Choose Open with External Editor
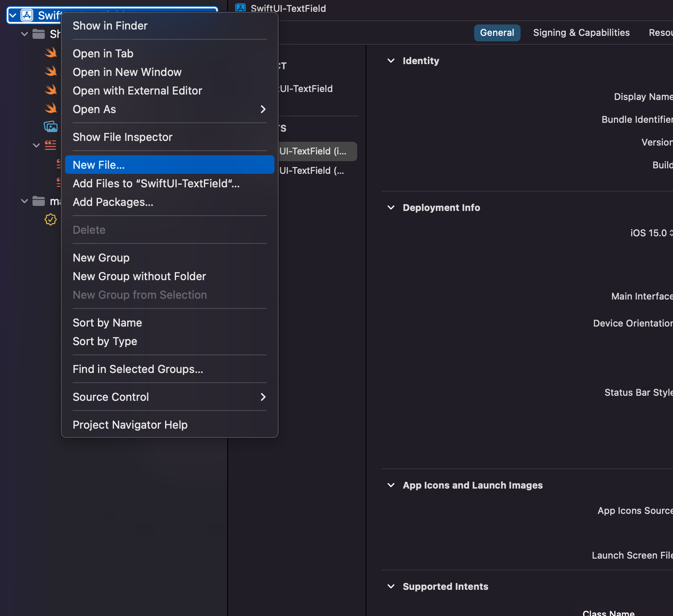This screenshot has width=673, height=616. click(170, 91)
